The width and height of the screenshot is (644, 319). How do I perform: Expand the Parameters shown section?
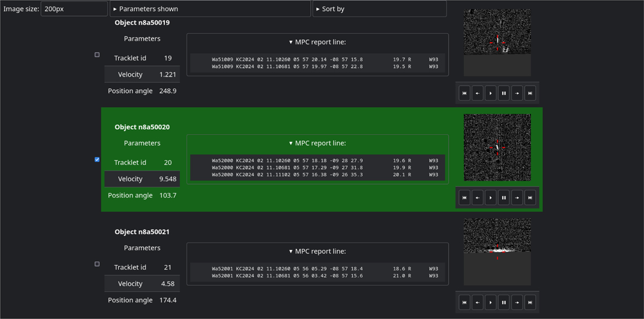(210, 9)
